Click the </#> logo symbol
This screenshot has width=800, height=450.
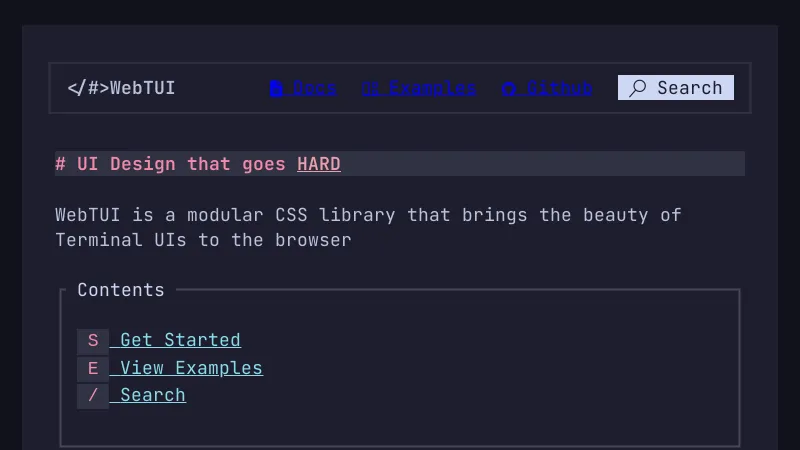tap(88, 88)
